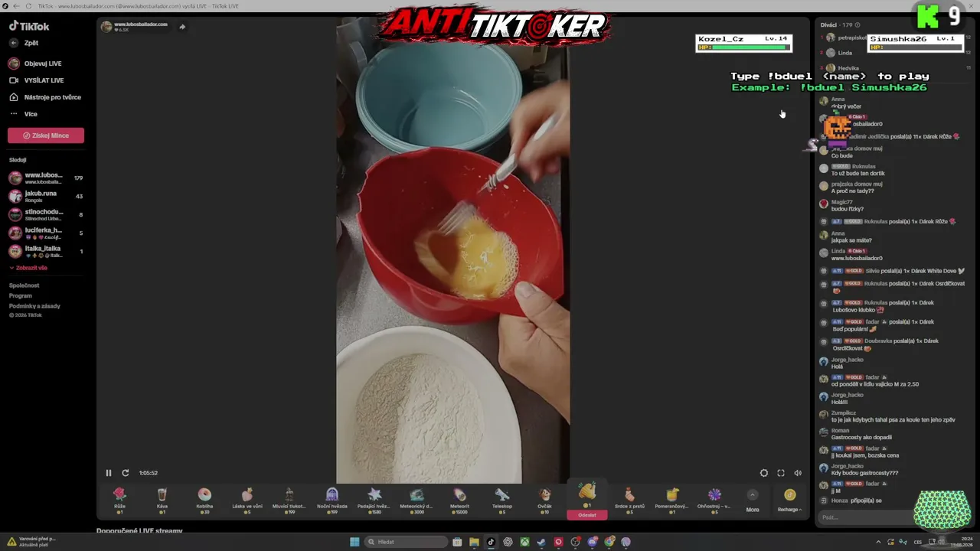
Task: Go back with the Zpět arrow button
Action: (x=14, y=43)
